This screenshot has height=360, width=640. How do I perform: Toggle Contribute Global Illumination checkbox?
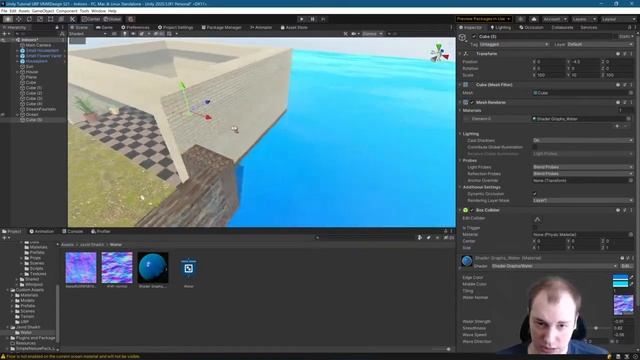(x=535, y=147)
